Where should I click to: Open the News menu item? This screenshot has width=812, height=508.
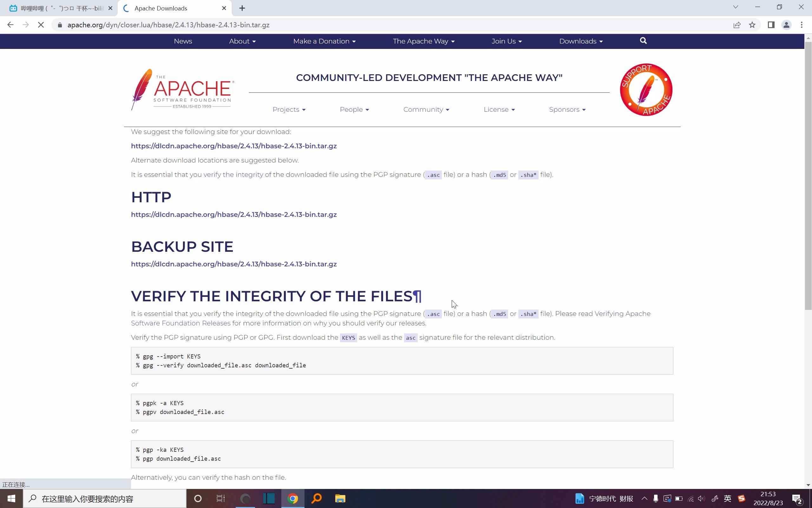pyautogui.click(x=183, y=41)
